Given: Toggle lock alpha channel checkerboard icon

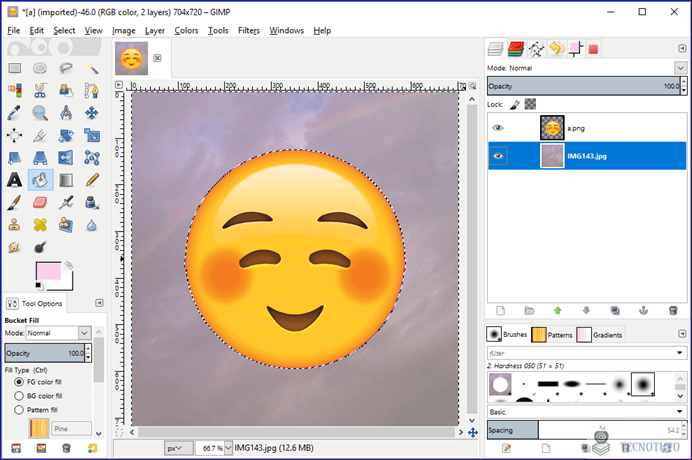Looking at the screenshot, I should 530,105.
